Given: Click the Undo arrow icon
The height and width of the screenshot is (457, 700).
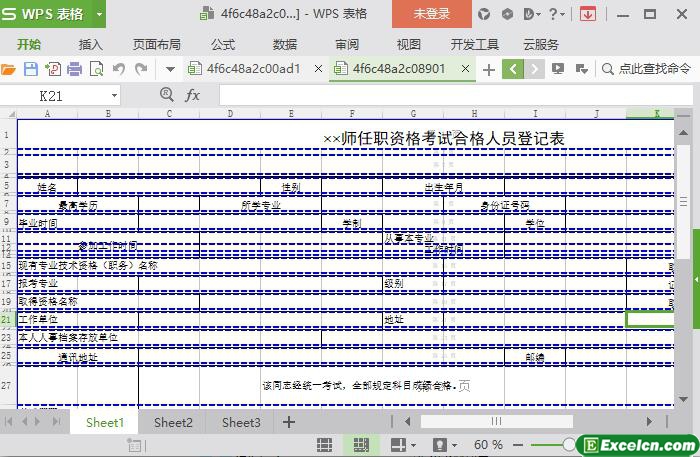Looking at the screenshot, I should (119, 69).
